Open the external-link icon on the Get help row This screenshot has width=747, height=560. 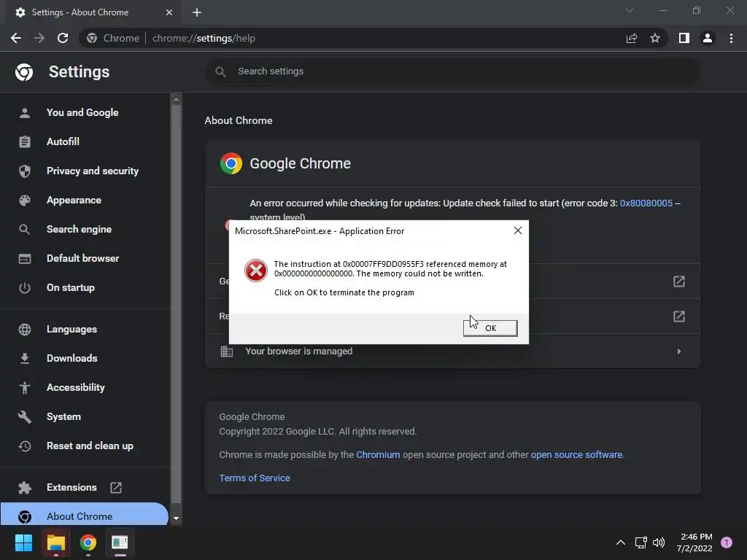679,281
